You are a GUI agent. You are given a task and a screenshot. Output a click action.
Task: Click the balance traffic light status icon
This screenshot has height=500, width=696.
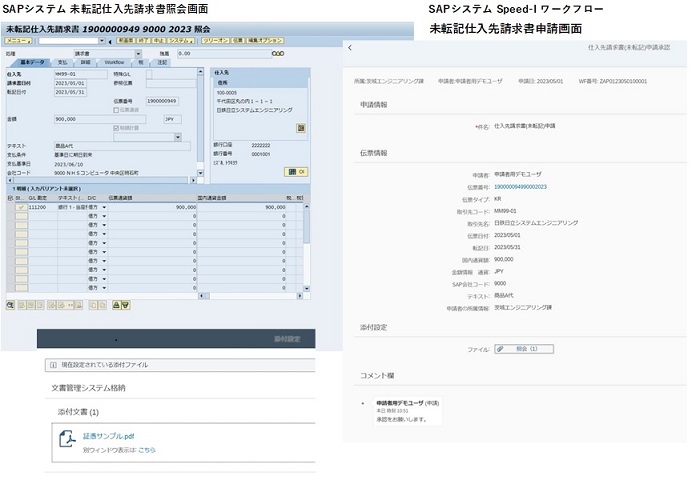(x=278, y=54)
